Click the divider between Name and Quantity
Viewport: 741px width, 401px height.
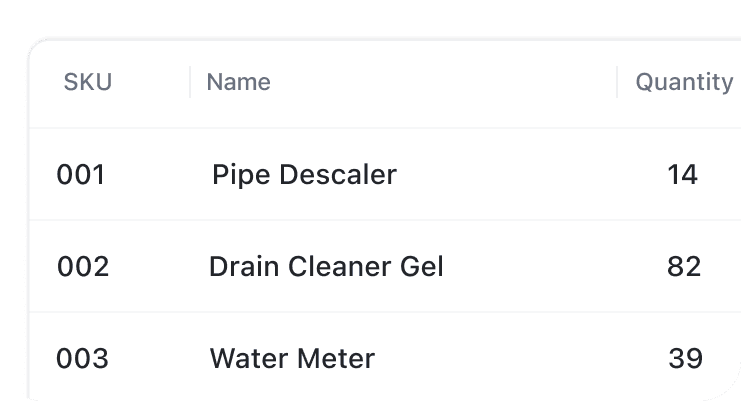617,82
